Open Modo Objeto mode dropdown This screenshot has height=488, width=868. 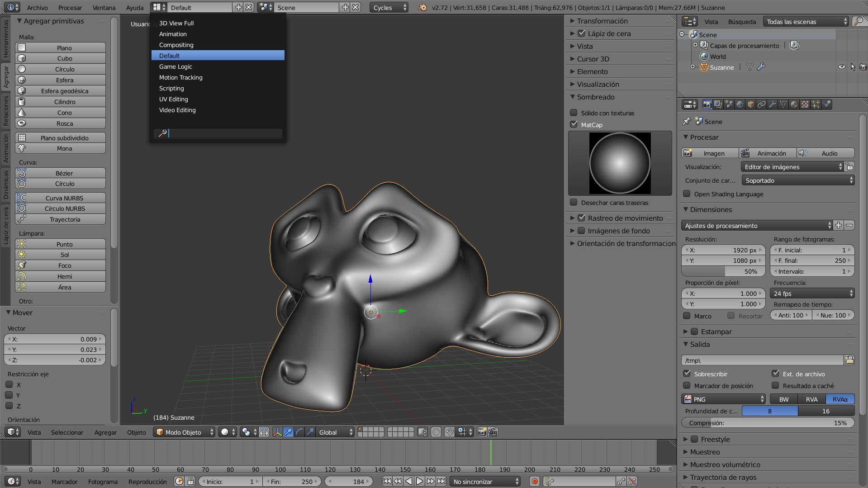click(x=184, y=432)
